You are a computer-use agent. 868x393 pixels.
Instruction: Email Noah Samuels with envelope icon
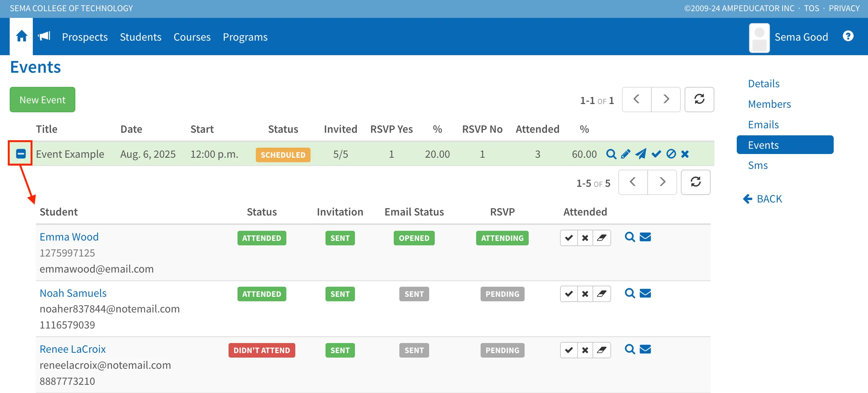click(645, 293)
